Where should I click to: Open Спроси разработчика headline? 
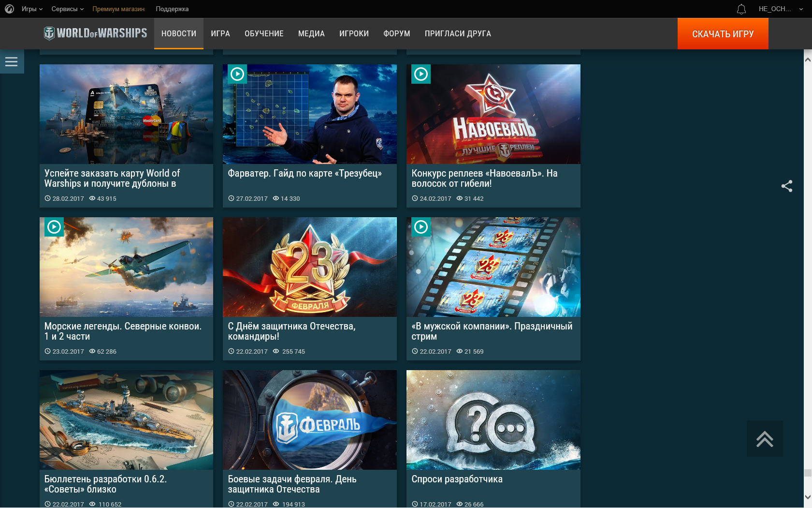(x=457, y=479)
